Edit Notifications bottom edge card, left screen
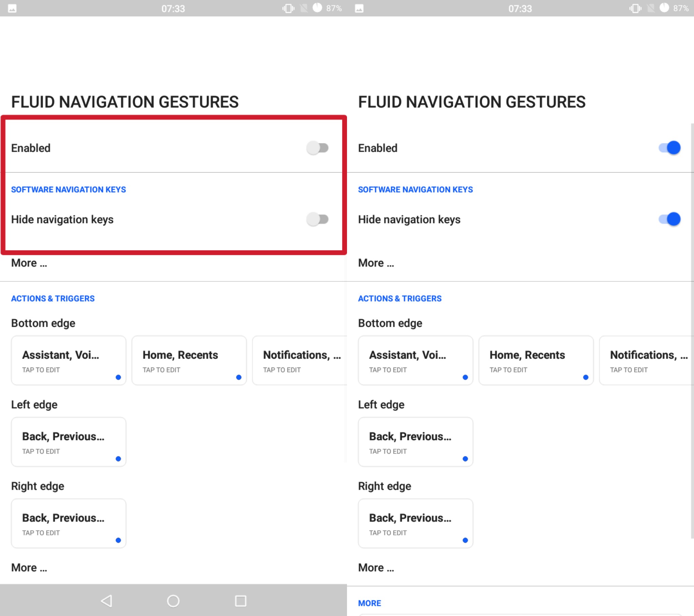The height and width of the screenshot is (616, 694). (300, 360)
